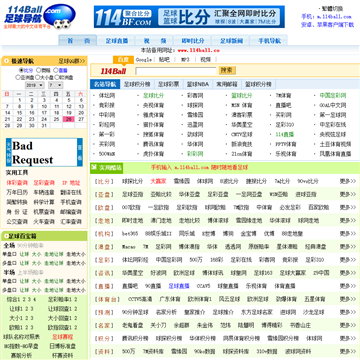Click the 足球百宝箱 header bullet icon
Screen dimensions: 360x360
[6, 236]
